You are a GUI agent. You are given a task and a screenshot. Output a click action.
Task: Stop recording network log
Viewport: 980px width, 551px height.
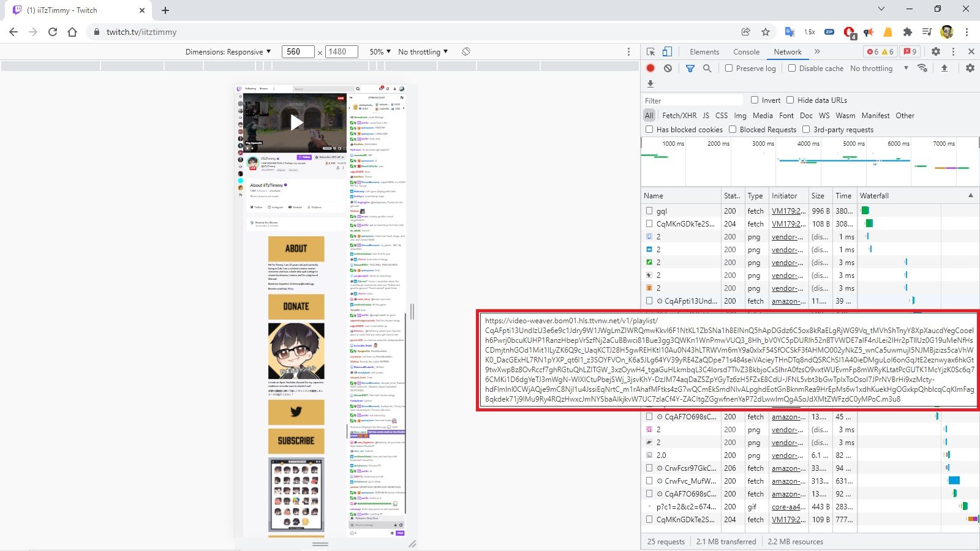click(650, 68)
